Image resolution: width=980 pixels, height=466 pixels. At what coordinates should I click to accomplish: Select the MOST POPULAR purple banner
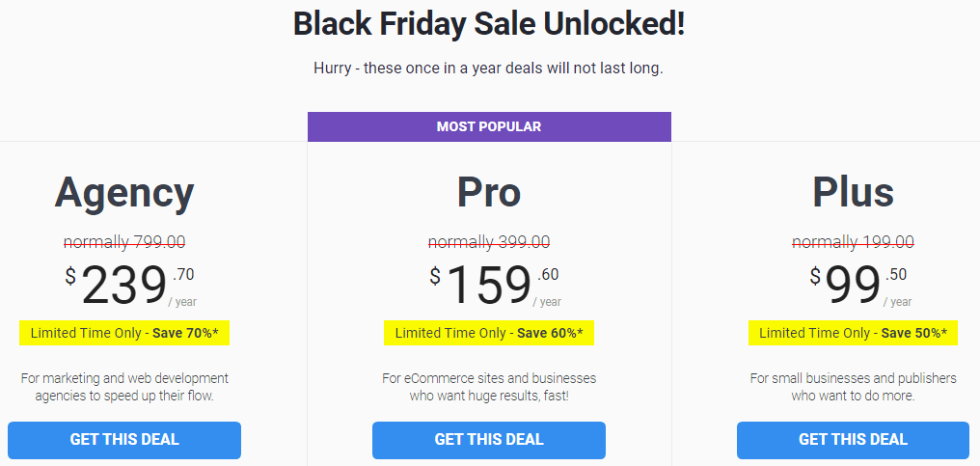pyautogui.click(x=489, y=127)
